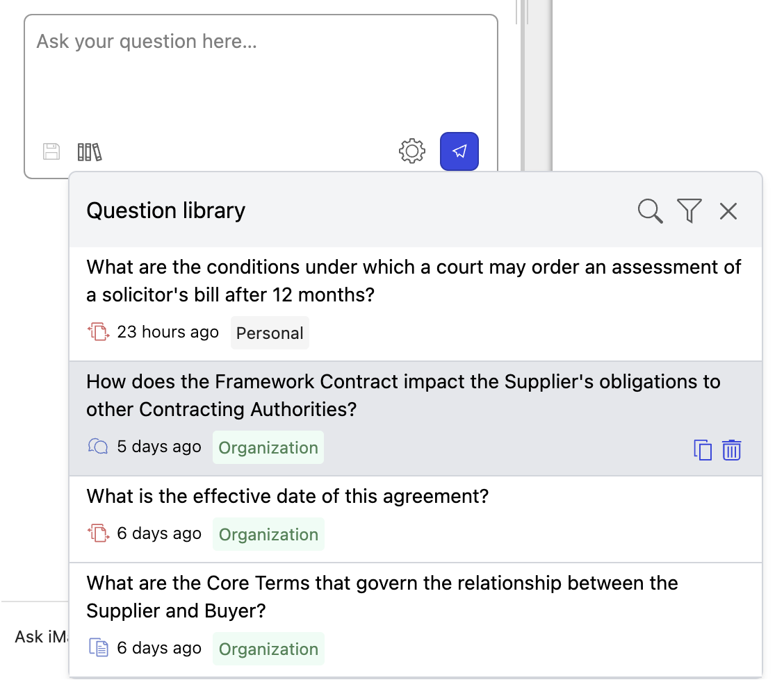
Task: Select the solicitor's bill assessment question
Action: pos(414,281)
